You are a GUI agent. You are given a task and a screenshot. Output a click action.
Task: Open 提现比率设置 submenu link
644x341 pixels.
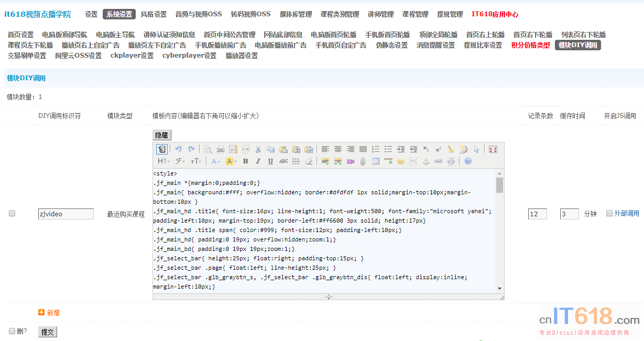coord(483,45)
